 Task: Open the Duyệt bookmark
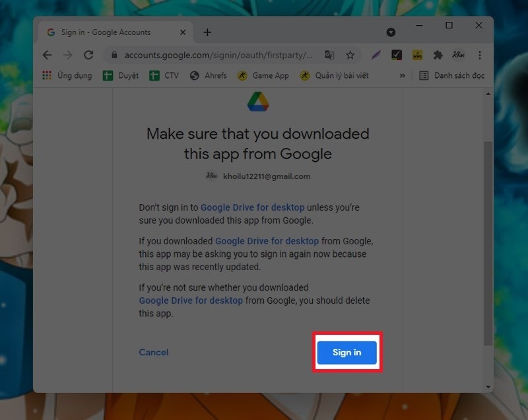click(x=121, y=75)
